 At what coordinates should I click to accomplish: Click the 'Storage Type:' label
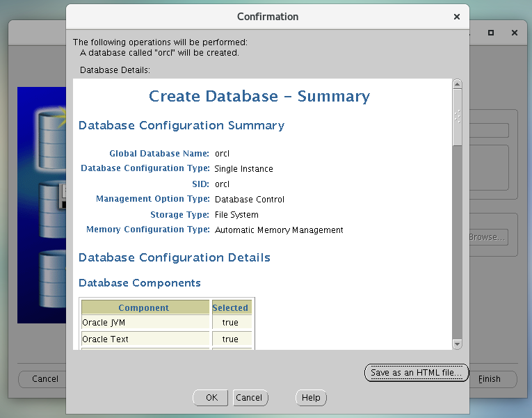point(180,214)
